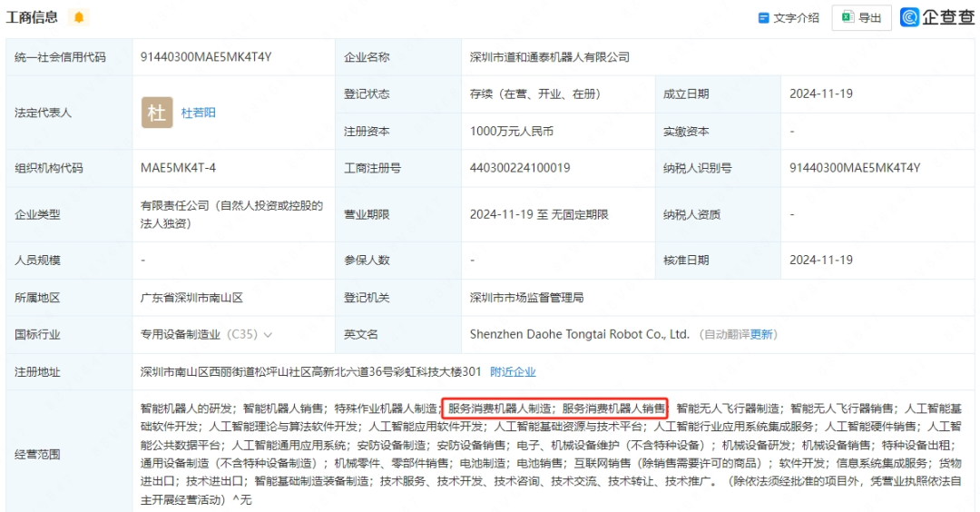Click the 纳税人资质 label cell
980x512 pixels.
point(718,214)
